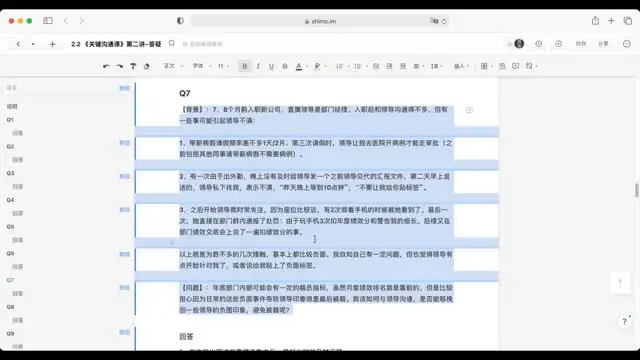
Task: Jump to Q6 in the outline
Action: point(10,253)
